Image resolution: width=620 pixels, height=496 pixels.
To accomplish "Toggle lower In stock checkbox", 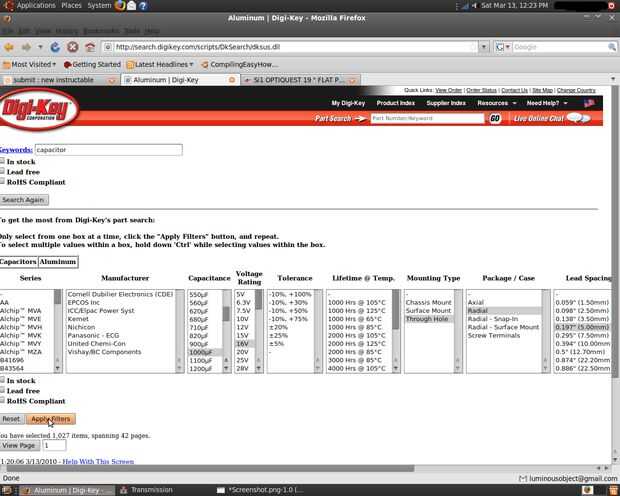I will pos(2,380).
